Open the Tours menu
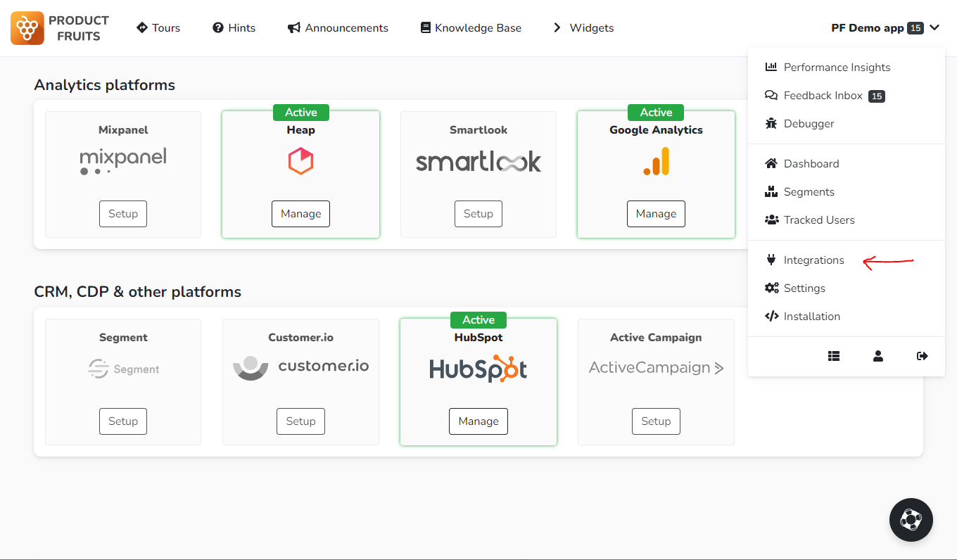Screen dimensions: 957x560 158,27
